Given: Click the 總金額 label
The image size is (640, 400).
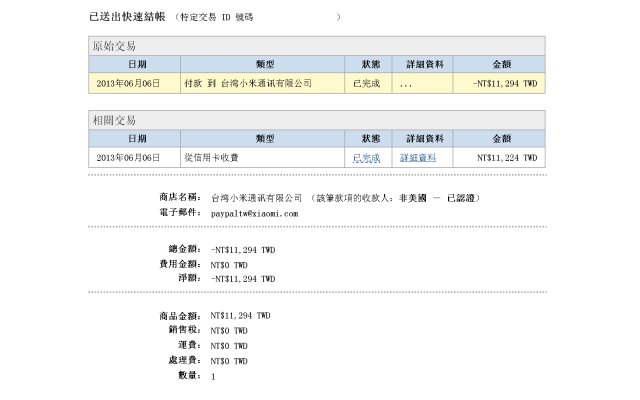Looking at the screenshot, I should 185,249.
